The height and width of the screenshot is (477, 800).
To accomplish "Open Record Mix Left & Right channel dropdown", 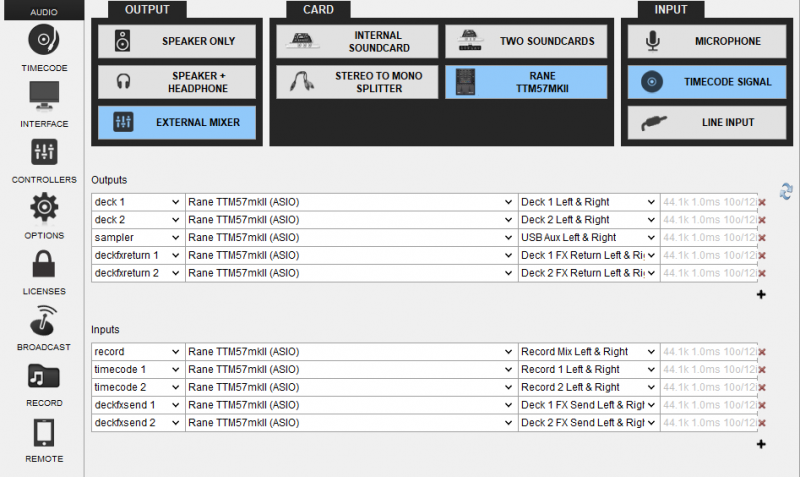I will click(589, 352).
